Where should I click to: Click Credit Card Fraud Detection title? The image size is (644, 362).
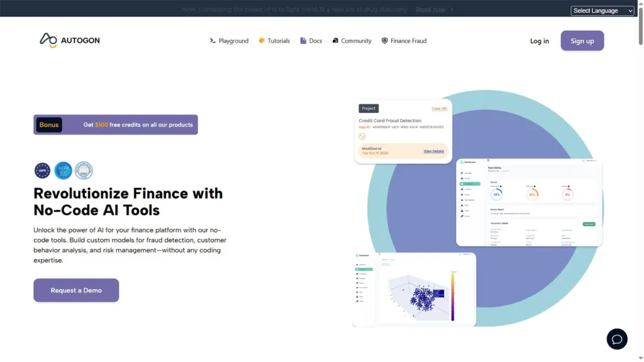[390, 121]
